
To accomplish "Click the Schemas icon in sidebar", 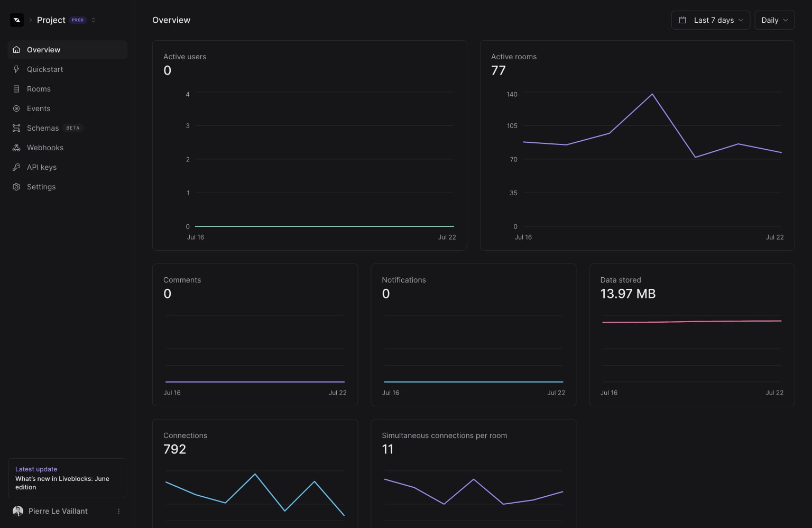I will pos(16,128).
